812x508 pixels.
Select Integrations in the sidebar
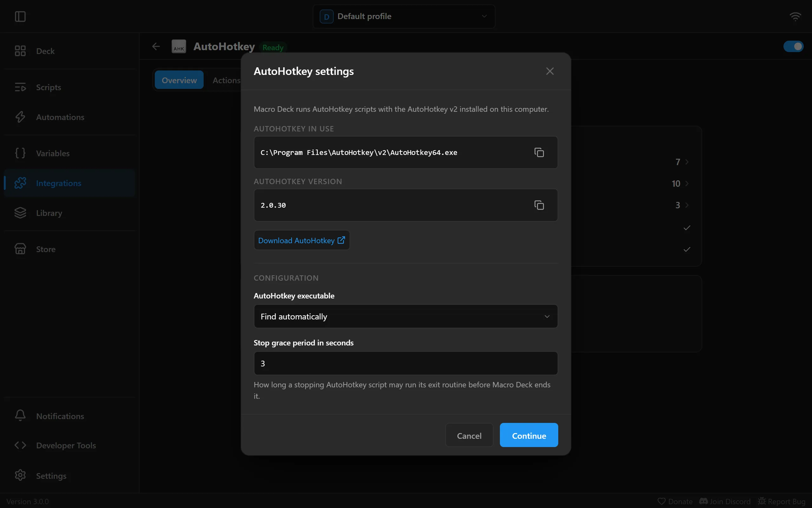point(69,183)
